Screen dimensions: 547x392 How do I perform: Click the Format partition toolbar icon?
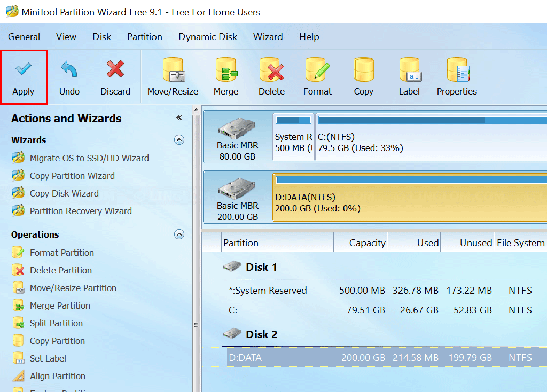[x=317, y=69]
